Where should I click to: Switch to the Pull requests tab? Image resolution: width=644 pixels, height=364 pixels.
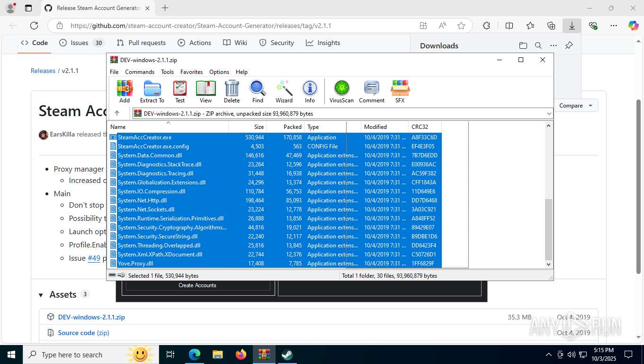(141, 43)
